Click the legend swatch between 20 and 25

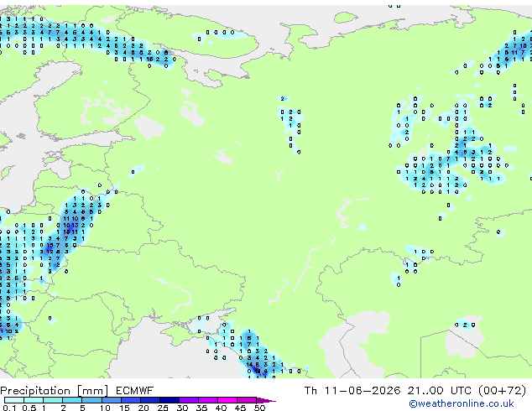[150, 400]
